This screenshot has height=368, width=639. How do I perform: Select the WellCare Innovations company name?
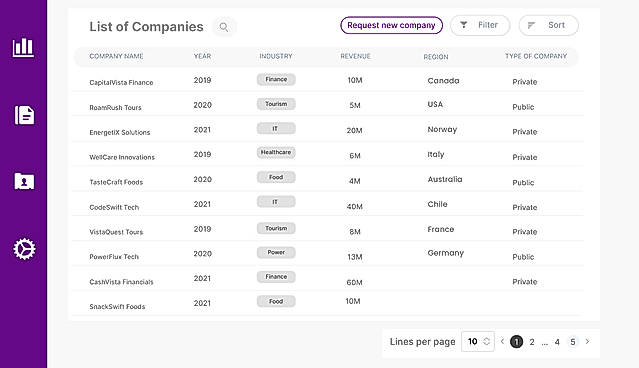pos(122,157)
